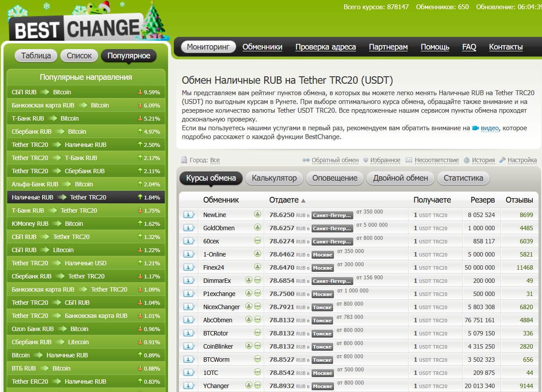Click the reverse arrows icon for Обратный обмен
Viewport: 542px width, 392px height.
click(306, 160)
